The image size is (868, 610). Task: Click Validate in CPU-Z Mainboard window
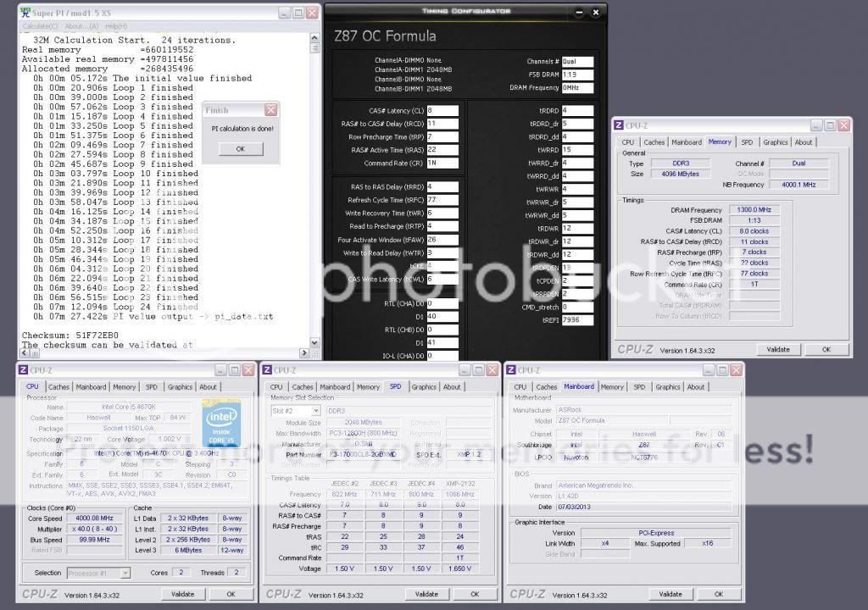tap(670, 594)
